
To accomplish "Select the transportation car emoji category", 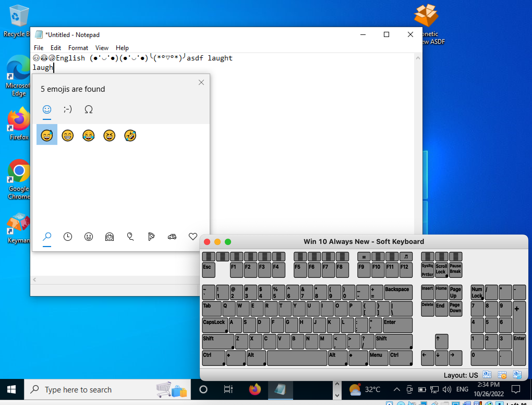I will coord(172,237).
